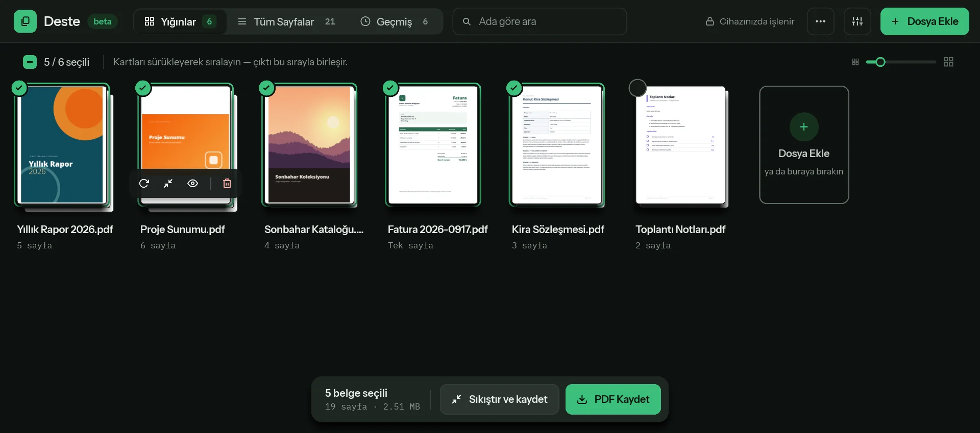Image resolution: width=980 pixels, height=433 pixels.
Task: Open the Yıllık Rapor 2026 thumbnail
Action: [x=62, y=145]
